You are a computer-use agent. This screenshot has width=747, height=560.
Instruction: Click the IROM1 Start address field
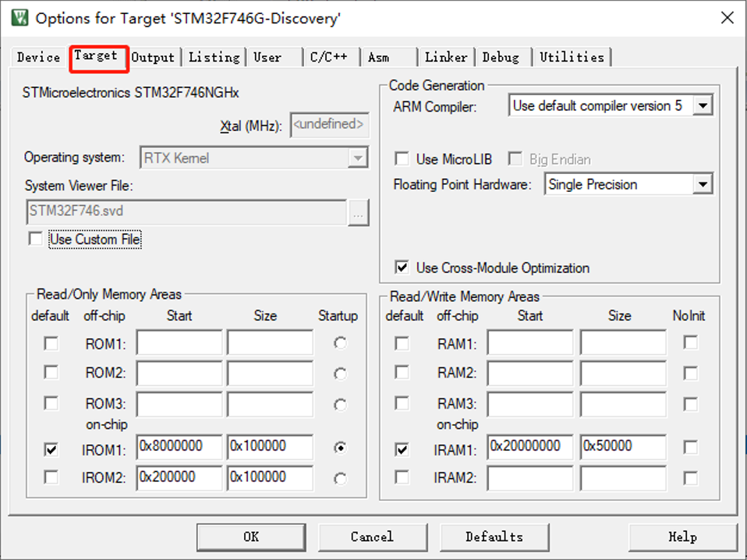pyautogui.click(x=179, y=447)
